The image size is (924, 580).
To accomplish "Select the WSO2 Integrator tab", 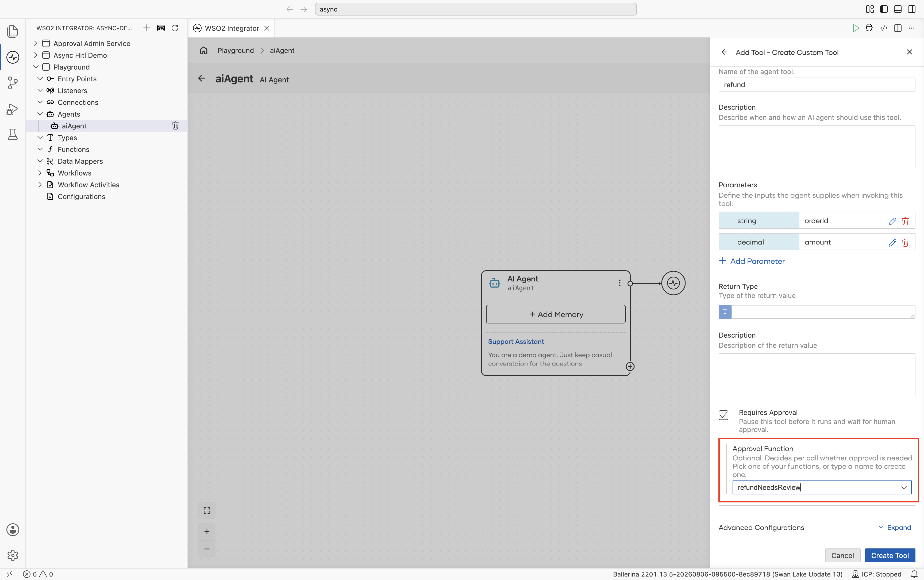I will click(231, 28).
